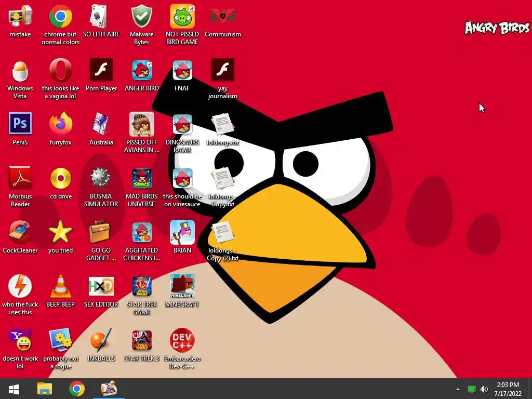Select the 'loldongs - Copy (2).txt' file

pyautogui.click(x=222, y=232)
